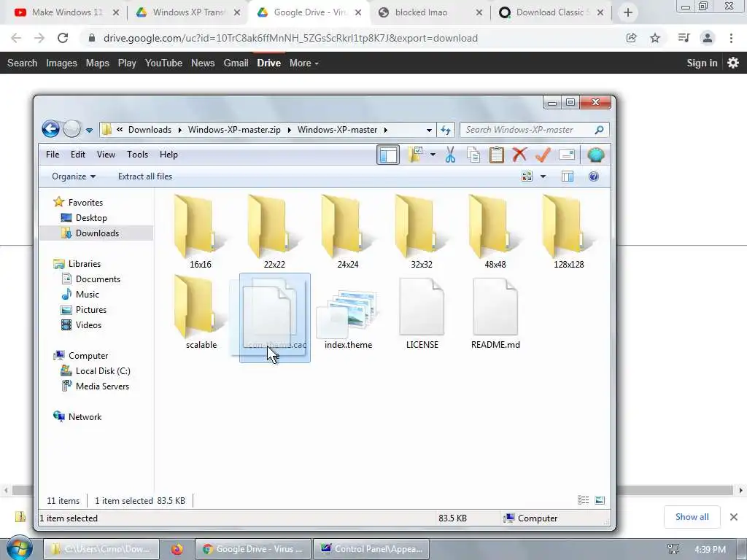Click the Change your view icon
The height and width of the screenshot is (560, 747).
(527, 176)
